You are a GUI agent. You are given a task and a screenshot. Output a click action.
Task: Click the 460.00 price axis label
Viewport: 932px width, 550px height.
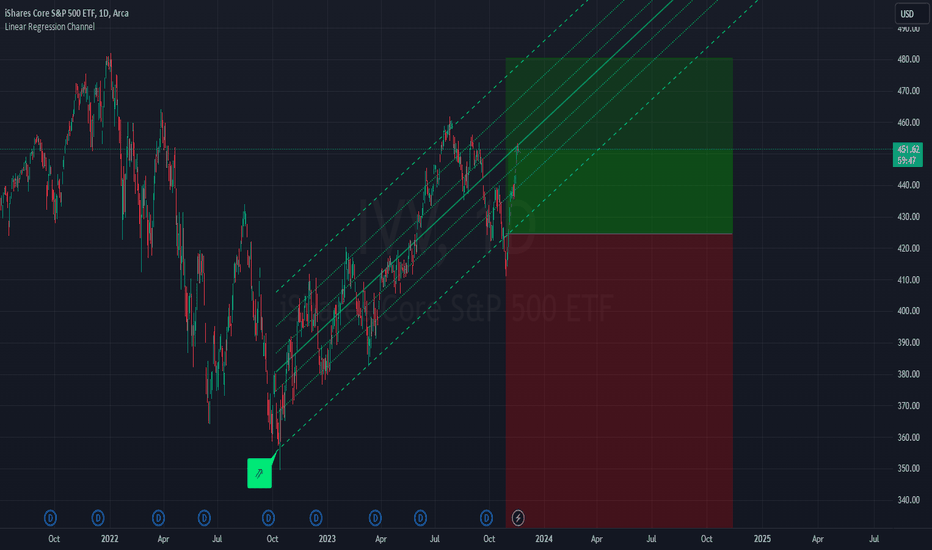pos(908,122)
